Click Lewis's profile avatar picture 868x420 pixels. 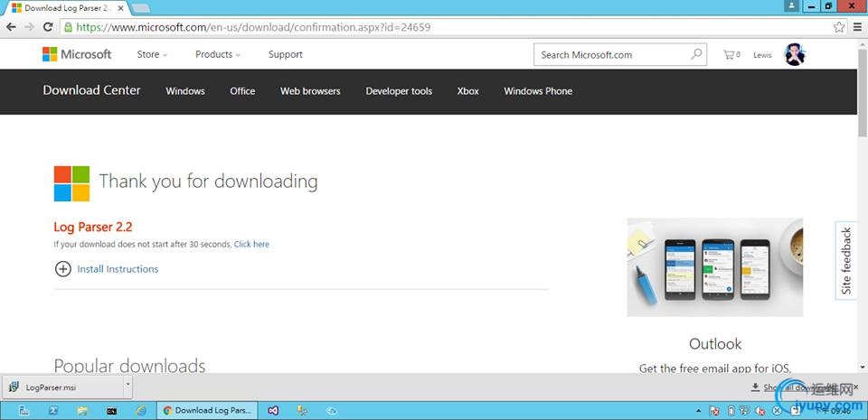click(795, 54)
